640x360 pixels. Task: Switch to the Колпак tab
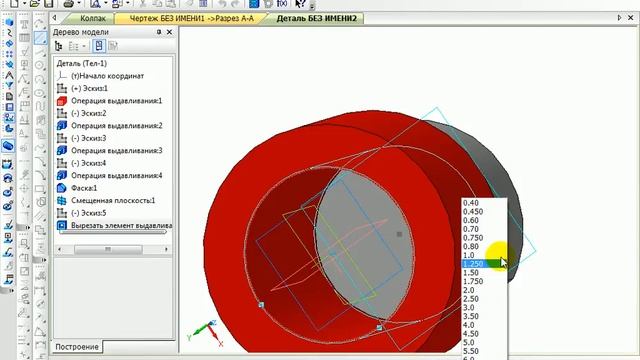tap(93, 18)
